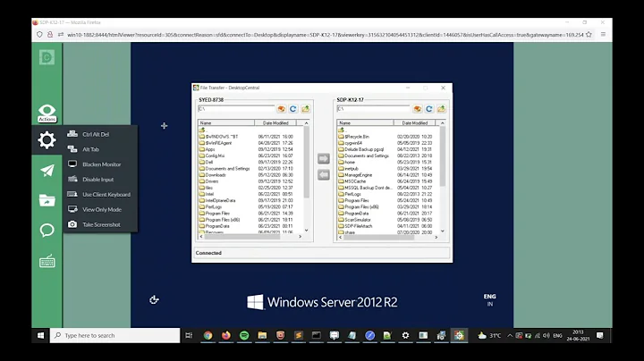
Task: Open File Explorer from the taskbar
Action: pos(262,336)
